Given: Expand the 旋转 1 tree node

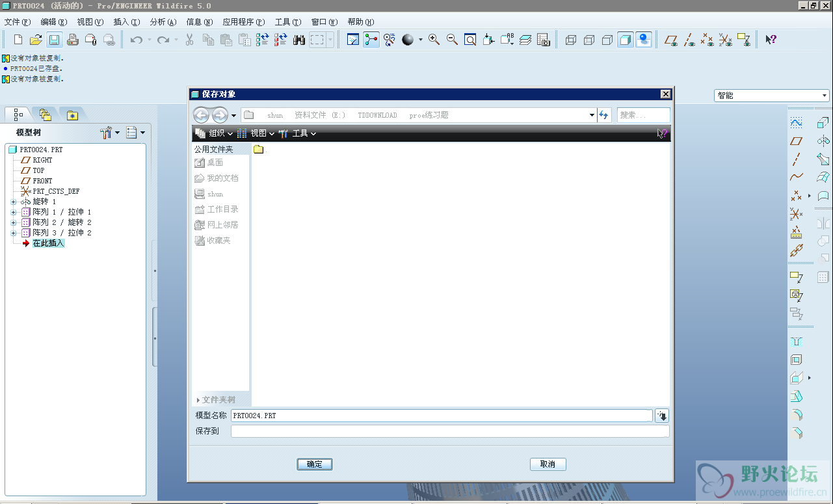Looking at the screenshot, I should tap(14, 202).
